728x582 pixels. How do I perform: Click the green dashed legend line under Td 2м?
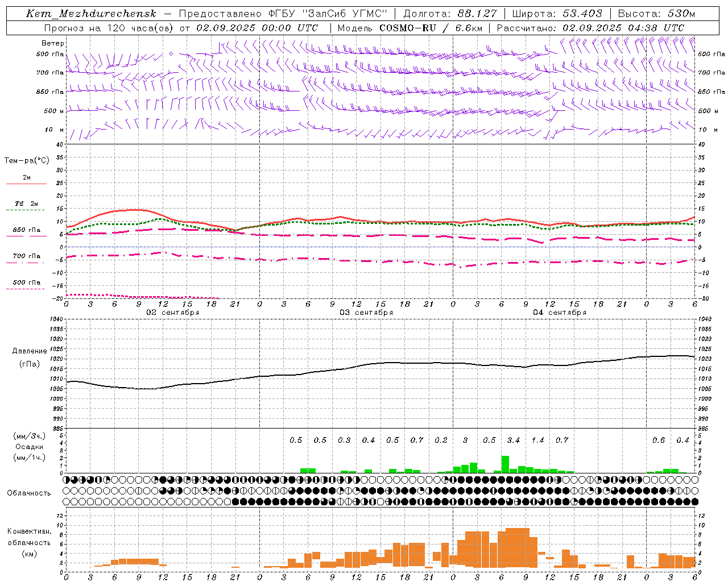[25, 210]
